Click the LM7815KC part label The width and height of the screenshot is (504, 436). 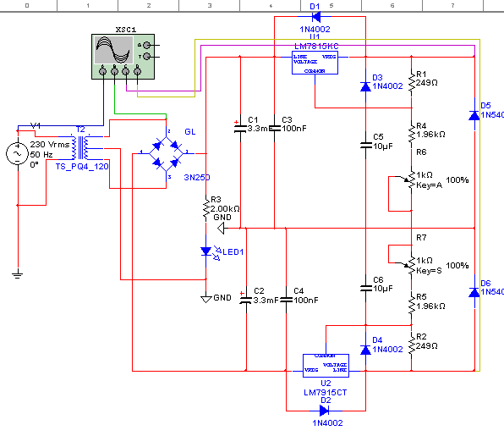point(316,47)
